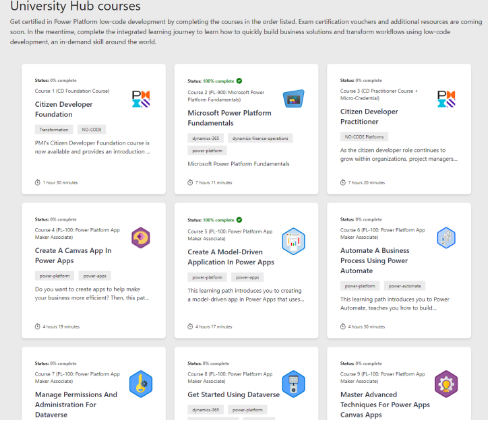Click the lightbulb icon for Master Advanced Techniques
The image size is (488, 423).
(x=446, y=384)
